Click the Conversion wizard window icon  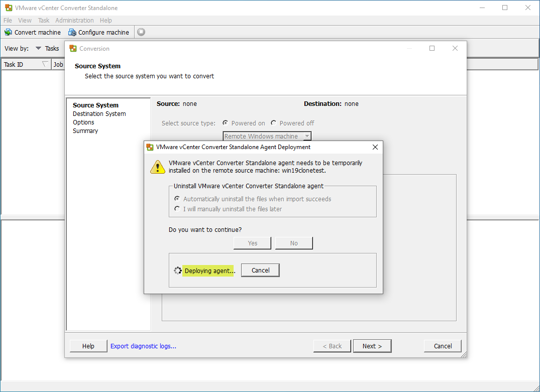click(73, 49)
